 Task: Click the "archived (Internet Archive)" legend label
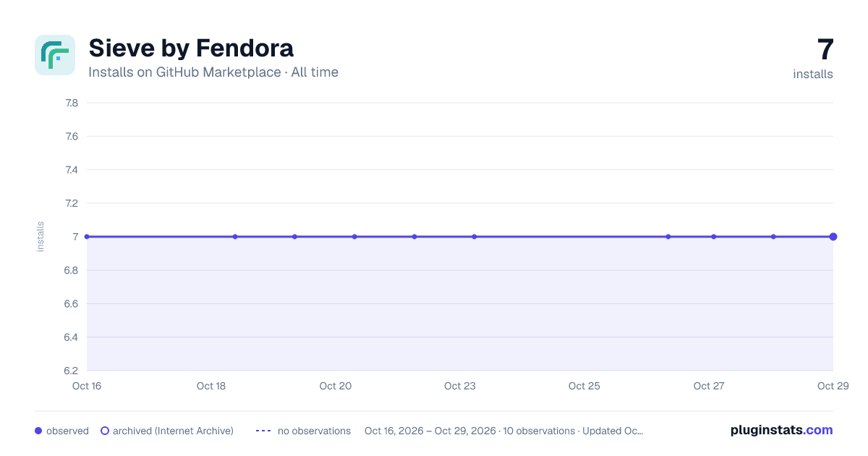click(173, 431)
